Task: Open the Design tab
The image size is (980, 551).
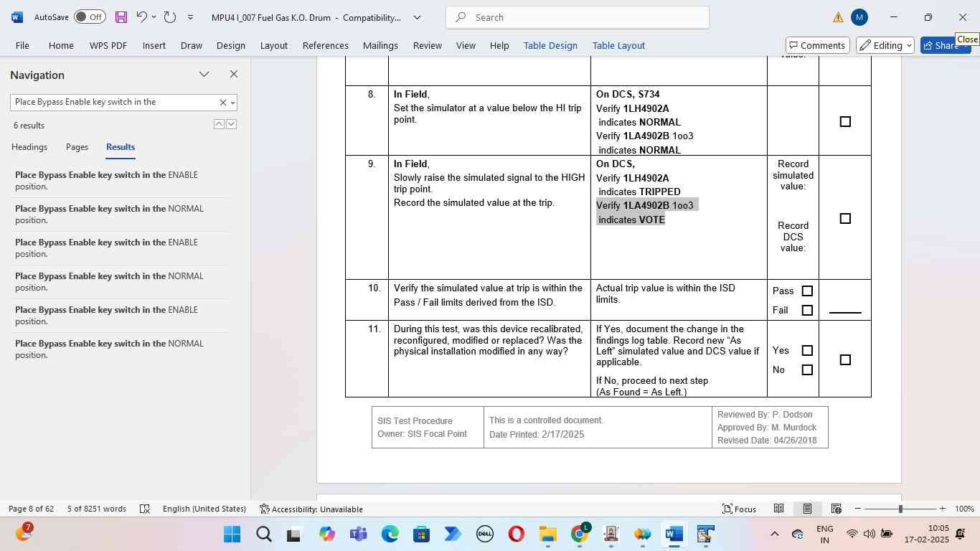Action: click(x=231, y=45)
